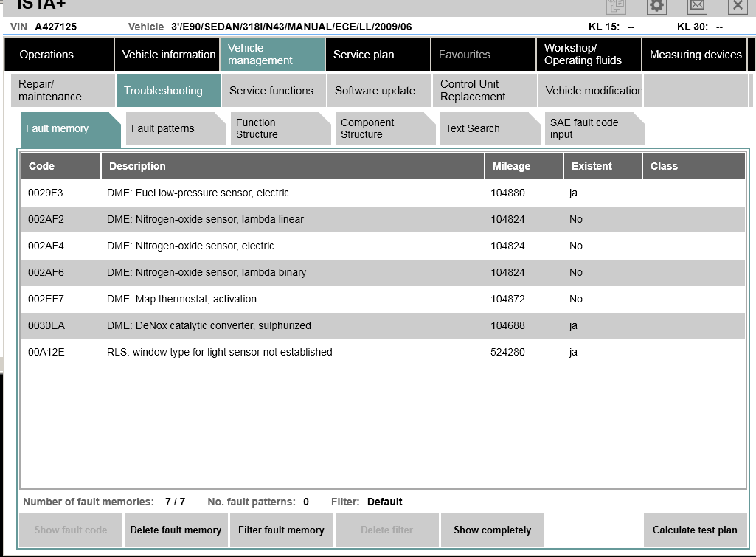Close the ISTA+ window
The width and height of the screenshot is (756, 557).
coord(738,6)
